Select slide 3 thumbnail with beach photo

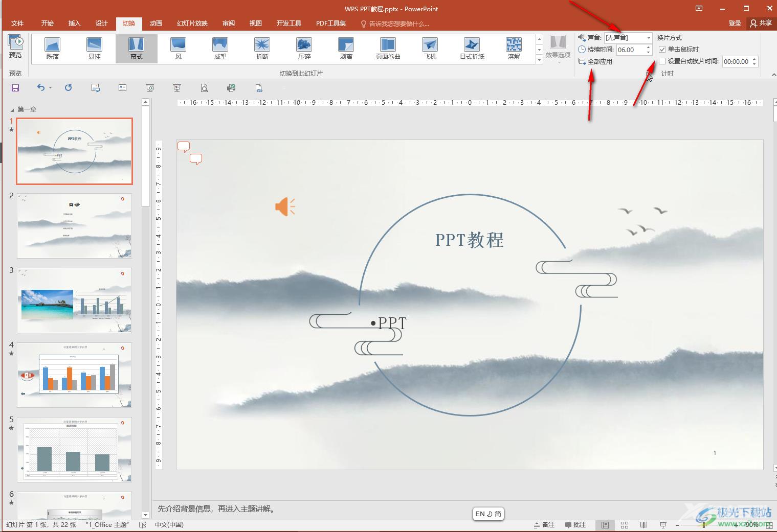[x=75, y=300]
